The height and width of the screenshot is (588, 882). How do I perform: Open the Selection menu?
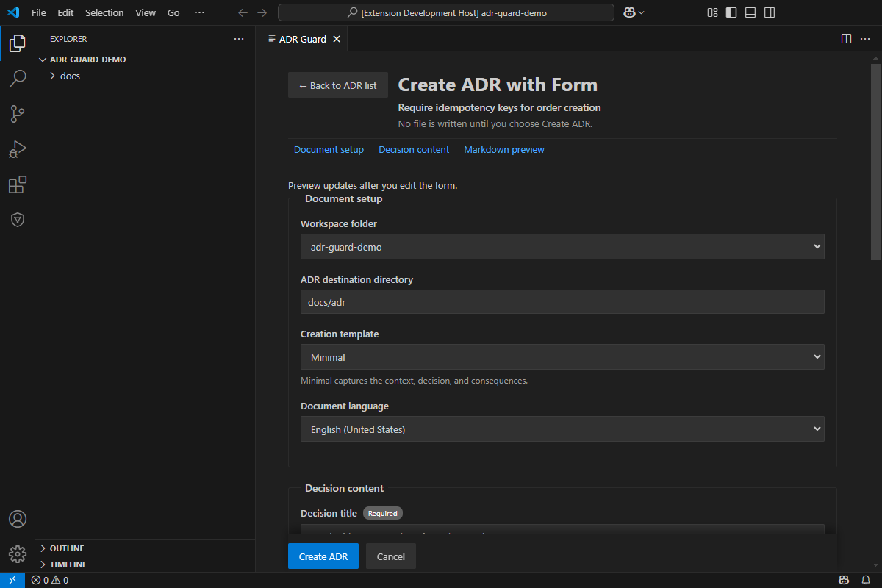point(104,12)
